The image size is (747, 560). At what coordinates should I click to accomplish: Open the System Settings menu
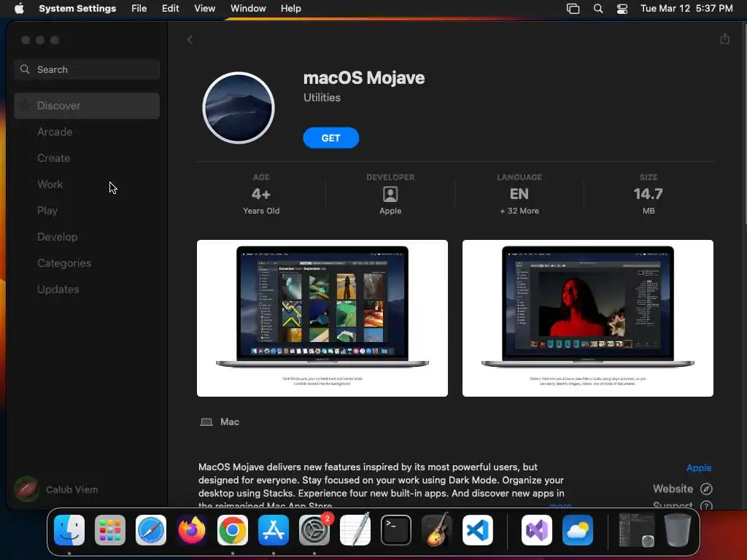click(x=77, y=9)
